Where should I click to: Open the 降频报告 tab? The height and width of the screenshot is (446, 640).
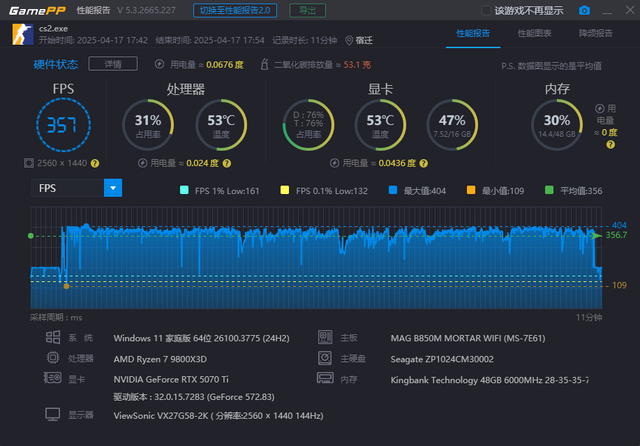click(x=596, y=33)
